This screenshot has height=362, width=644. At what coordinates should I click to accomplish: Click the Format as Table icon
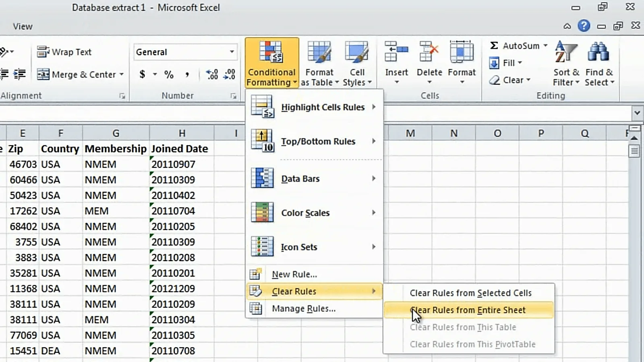(319, 53)
